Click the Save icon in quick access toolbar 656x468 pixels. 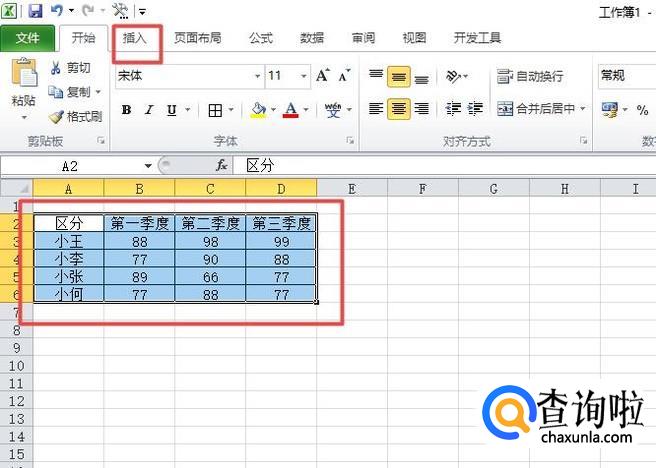(35, 10)
